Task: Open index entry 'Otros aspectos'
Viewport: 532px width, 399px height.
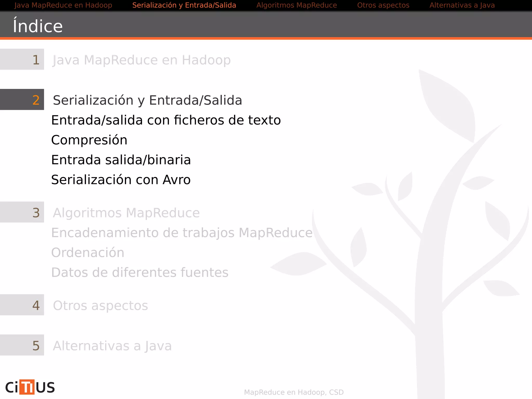Action: coord(100,305)
